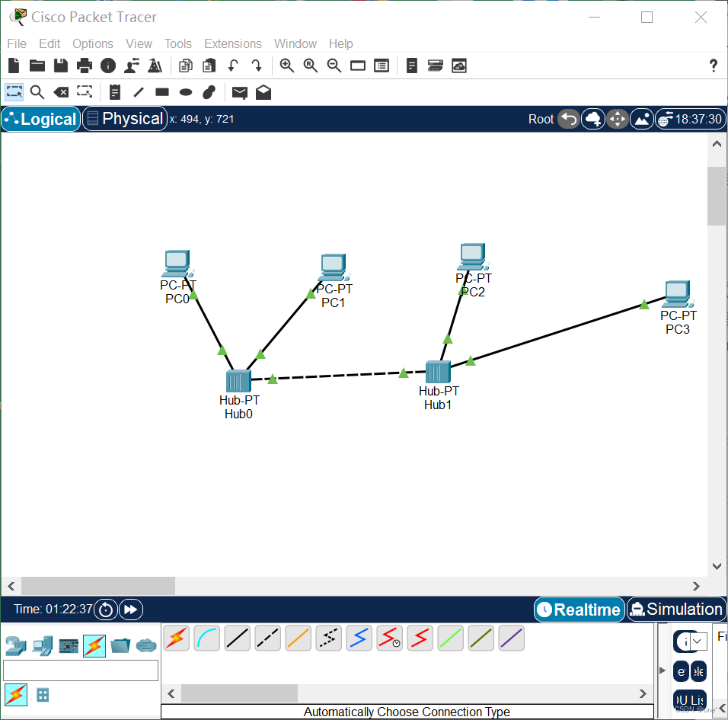The height and width of the screenshot is (720, 728).
Task: Open the question mark help icon
Action: [714, 66]
